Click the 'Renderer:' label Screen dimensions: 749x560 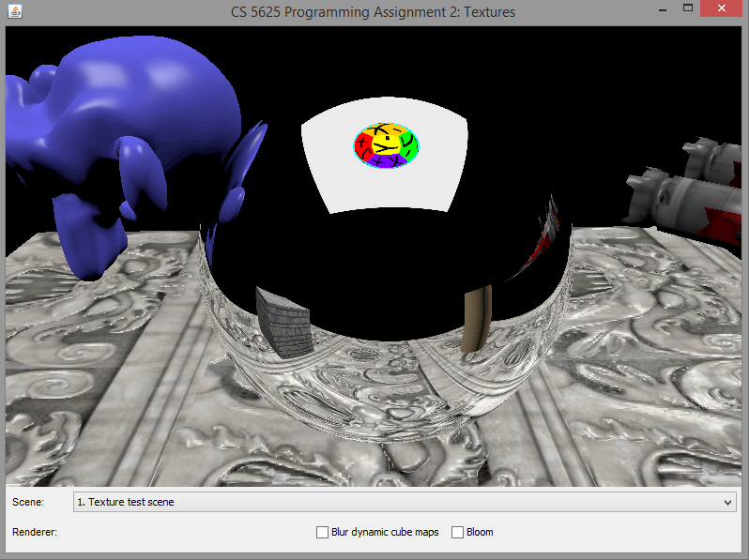pyautogui.click(x=35, y=533)
